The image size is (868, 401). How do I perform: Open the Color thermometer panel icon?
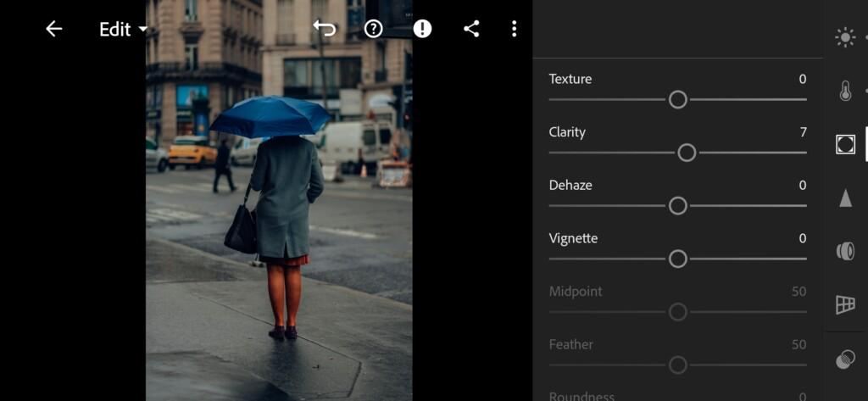[x=845, y=91]
